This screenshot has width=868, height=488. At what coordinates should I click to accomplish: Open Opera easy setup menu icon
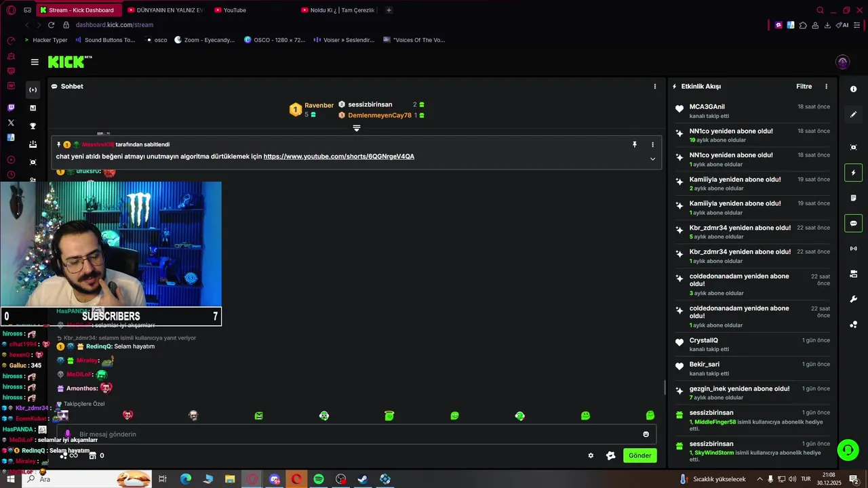857,25
